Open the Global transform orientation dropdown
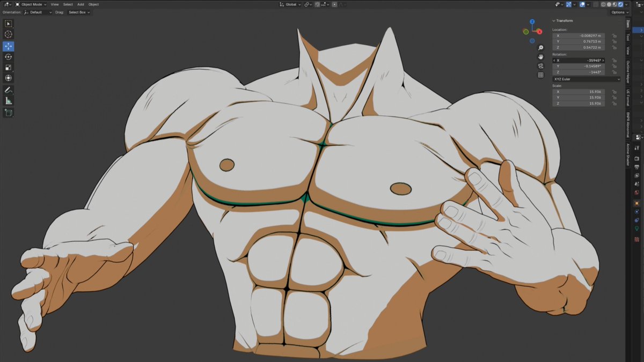 coord(290,4)
